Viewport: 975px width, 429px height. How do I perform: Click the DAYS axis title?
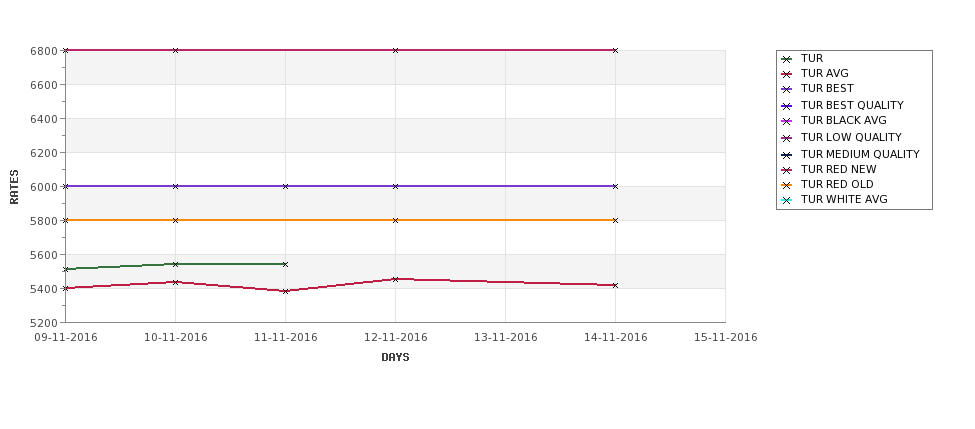pos(395,358)
